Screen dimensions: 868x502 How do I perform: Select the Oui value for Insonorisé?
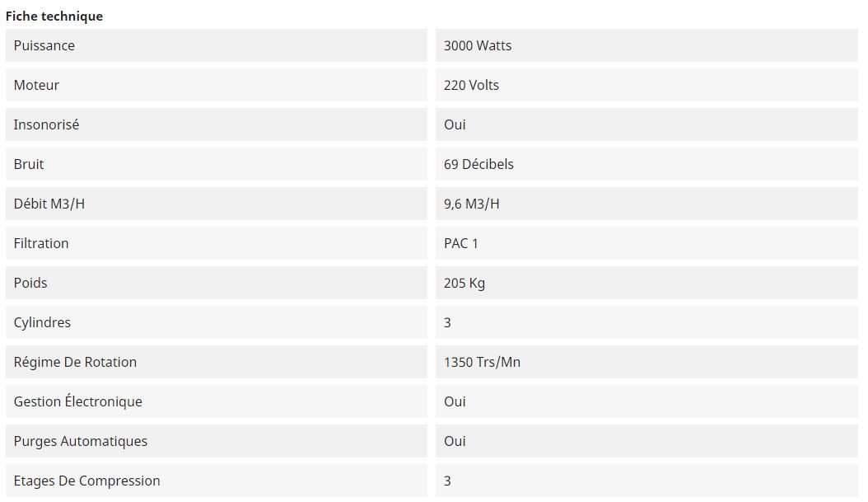[455, 125]
